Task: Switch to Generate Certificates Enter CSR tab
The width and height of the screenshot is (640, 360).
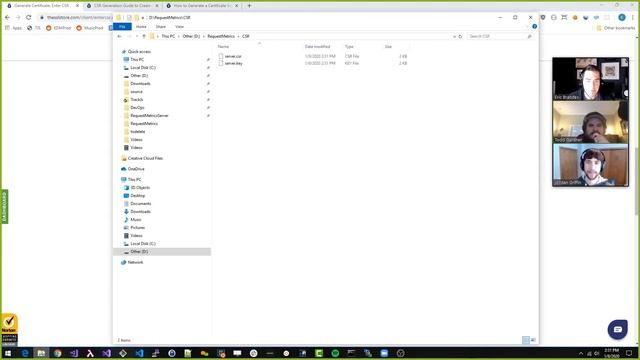Action: coord(42,6)
